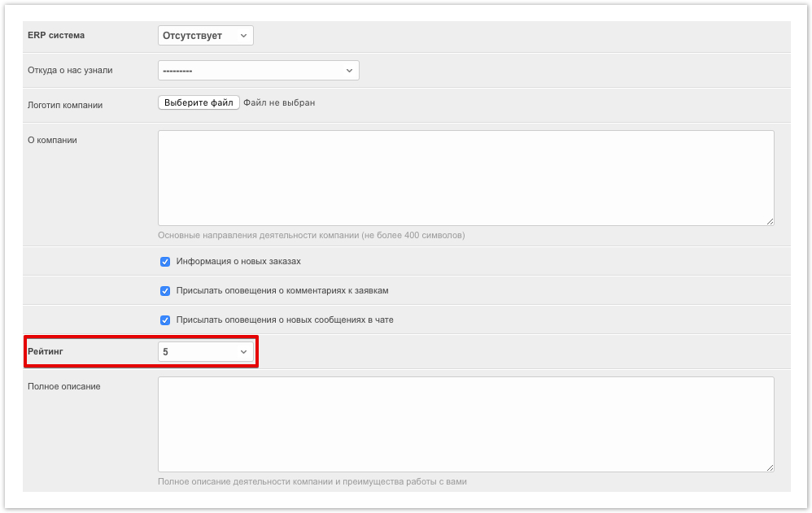Image resolution: width=812 pixels, height=513 pixels.
Task: Open the Рейтинг dropdown showing 5
Action: tap(206, 352)
